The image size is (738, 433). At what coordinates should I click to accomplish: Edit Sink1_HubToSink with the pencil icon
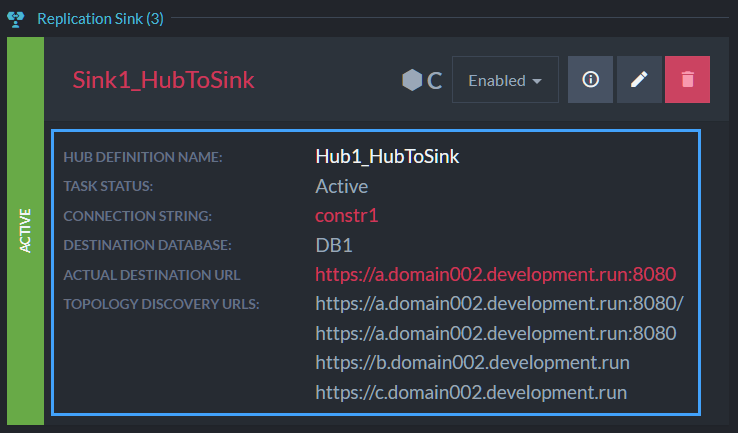coord(639,80)
